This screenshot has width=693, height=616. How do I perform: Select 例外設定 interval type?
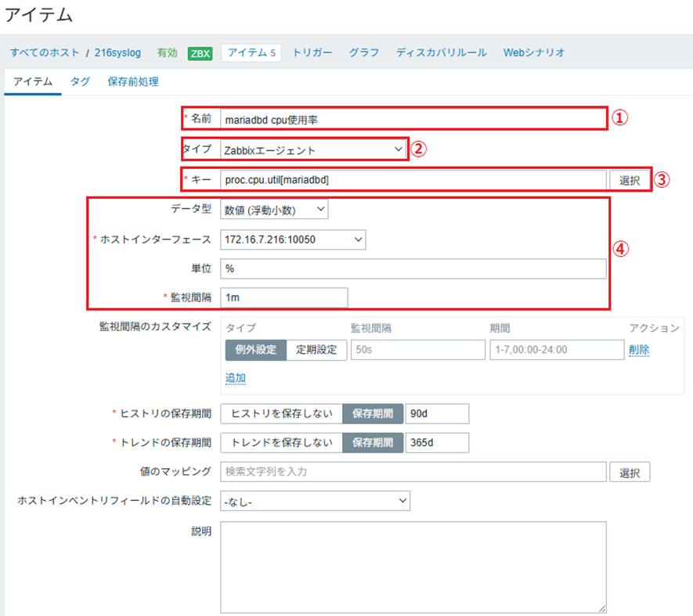[254, 350]
